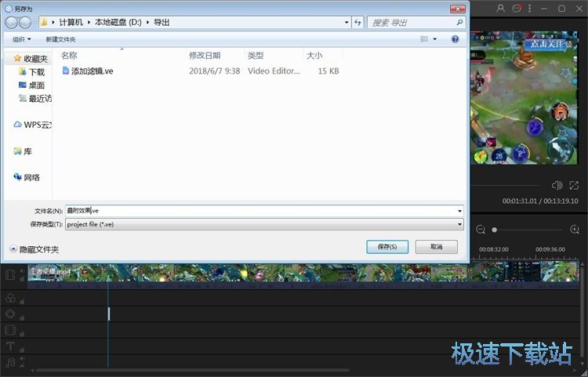Click the video preview image
Viewport: 588px width, 377px height.
pos(524,97)
